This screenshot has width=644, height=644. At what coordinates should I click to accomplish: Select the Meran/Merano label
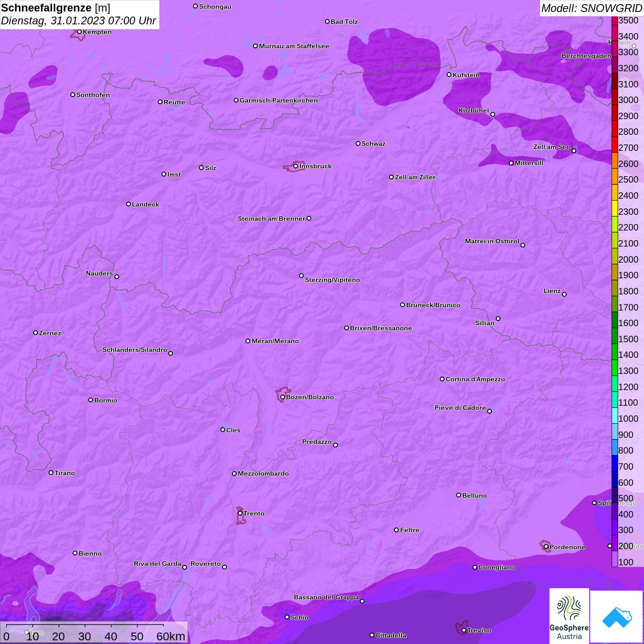pyautogui.click(x=275, y=341)
